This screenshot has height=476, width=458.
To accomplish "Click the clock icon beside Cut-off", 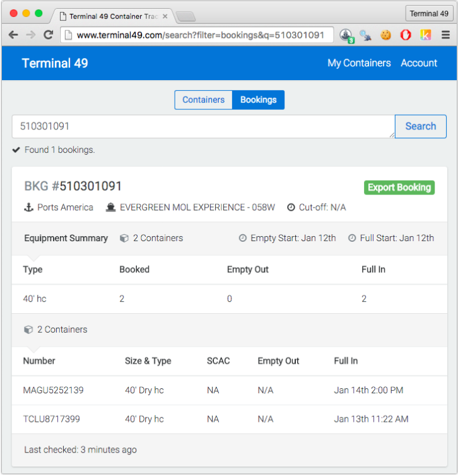I will click(x=291, y=207).
